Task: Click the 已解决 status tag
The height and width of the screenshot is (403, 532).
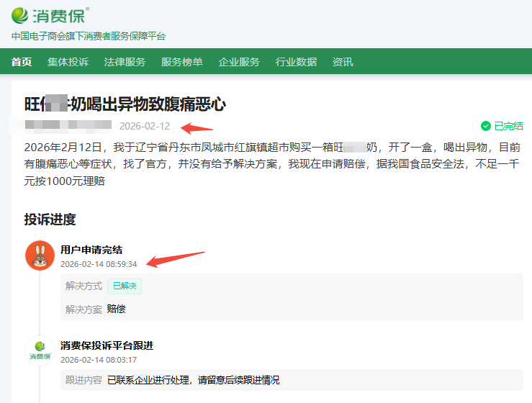Action: pyautogui.click(x=125, y=286)
